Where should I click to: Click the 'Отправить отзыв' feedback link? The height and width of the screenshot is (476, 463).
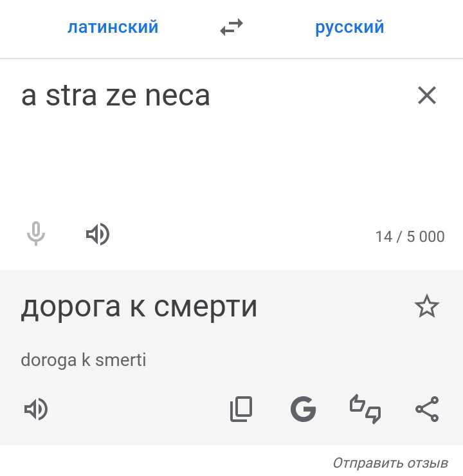coord(390,463)
